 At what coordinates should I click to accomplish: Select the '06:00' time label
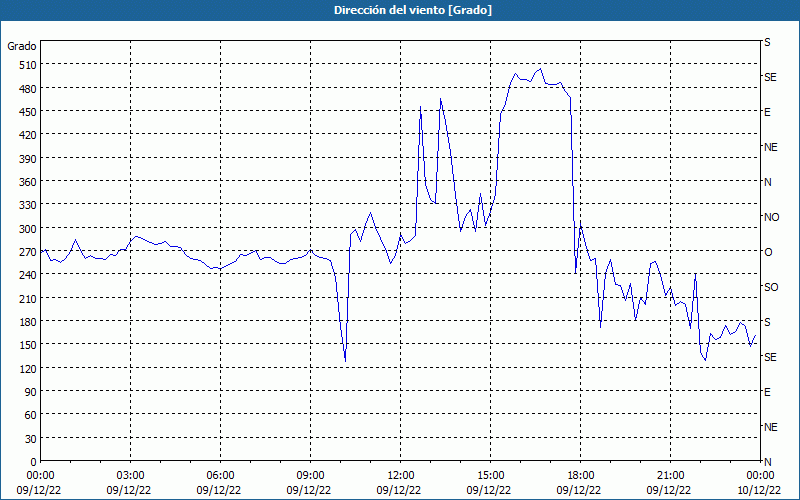click(x=220, y=476)
